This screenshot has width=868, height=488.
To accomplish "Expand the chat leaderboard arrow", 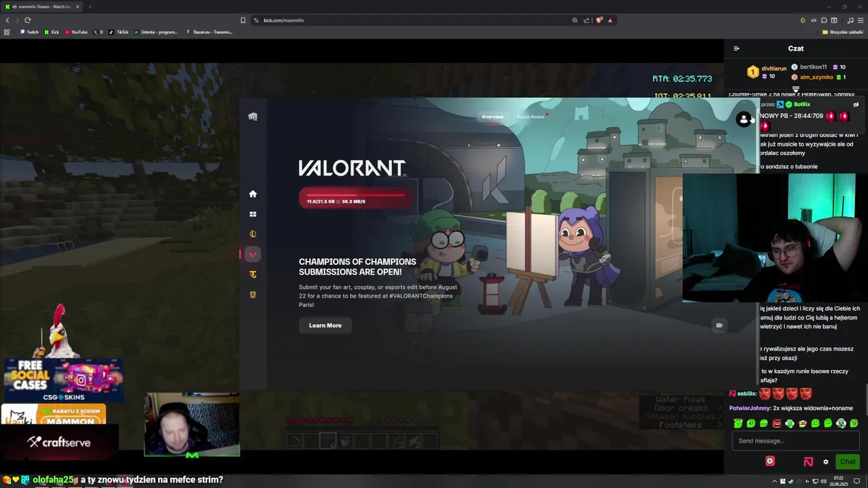I will pyautogui.click(x=795, y=89).
